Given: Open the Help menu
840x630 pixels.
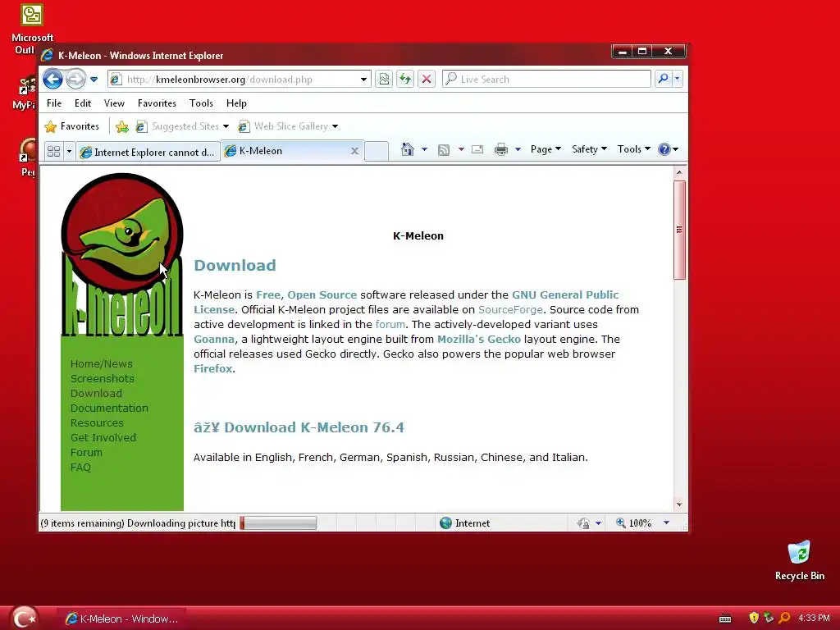Looking at the screenshot, I should 236,103.
